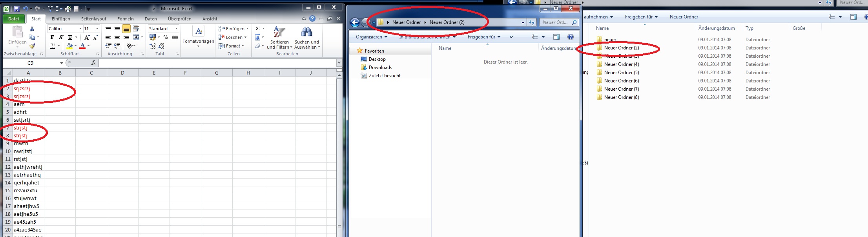Toggle italic (K) formatting
This screenshot has width=868, height=237.
click(61, 37)
